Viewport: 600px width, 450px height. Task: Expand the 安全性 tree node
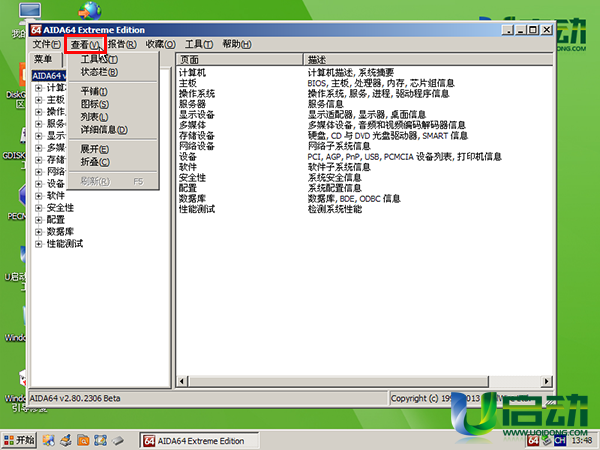38,208
